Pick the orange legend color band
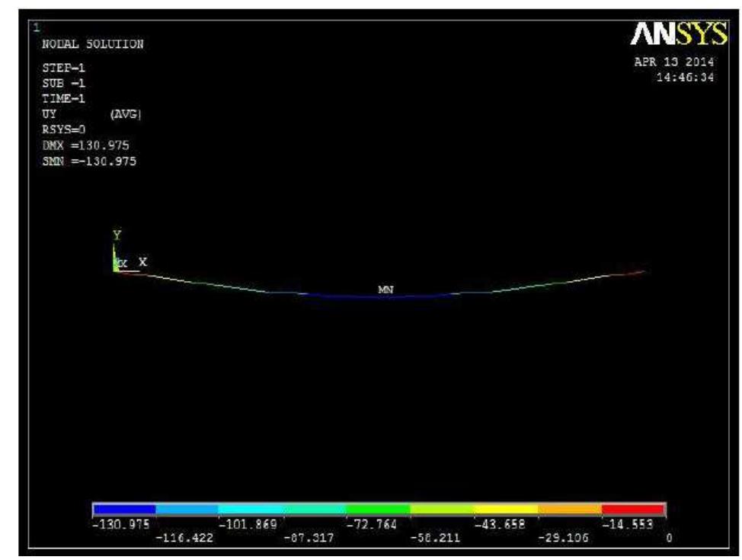The width and height of the screenshot is (742, 560). click(x=570, y=510)
